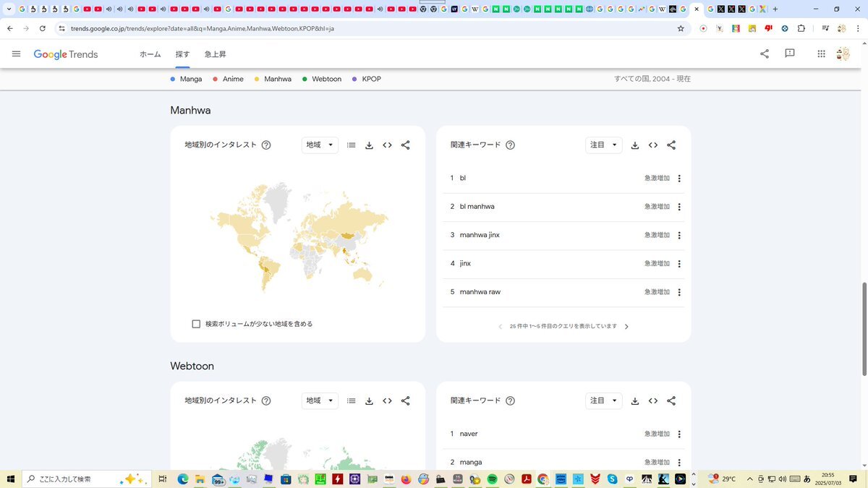
Task: Open related query 'manhwa jinx'
Action: tap(480, 235)
